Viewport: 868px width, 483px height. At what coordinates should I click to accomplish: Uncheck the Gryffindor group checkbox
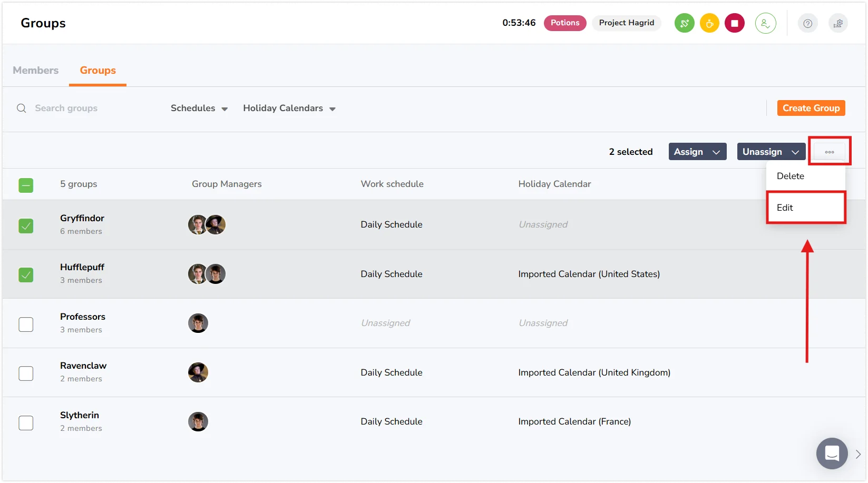click(26, 226)
